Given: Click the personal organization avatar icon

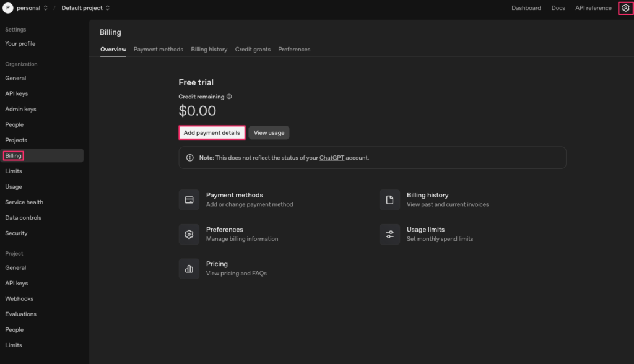Looking at the screenshot, I should (x=8, y=8).
